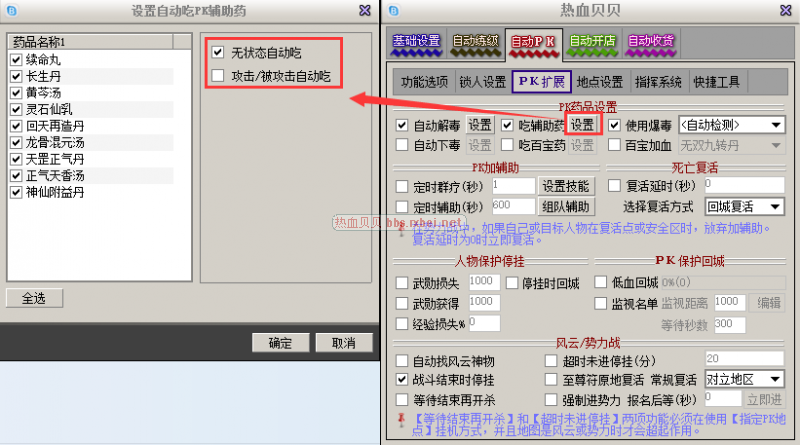Open the 基础设置 tab
Viewport: 800px width, 445px height.
tap(416, 42)
